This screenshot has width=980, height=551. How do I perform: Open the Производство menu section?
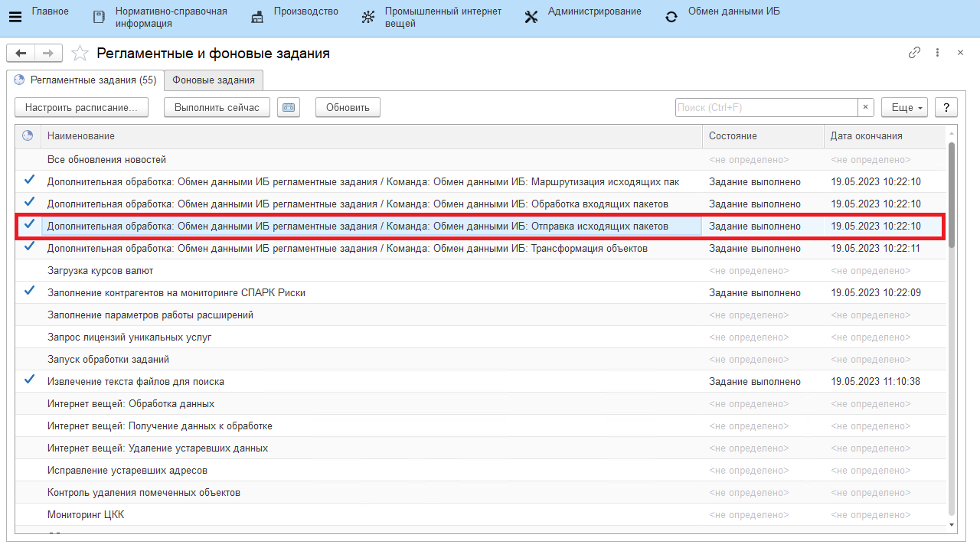point(305,11)
